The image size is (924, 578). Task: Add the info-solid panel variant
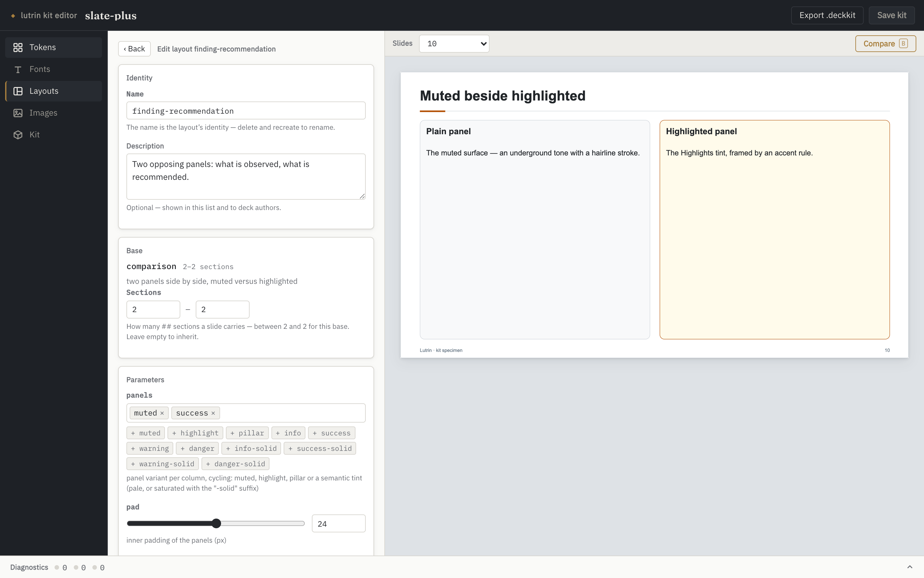(251, 448)
